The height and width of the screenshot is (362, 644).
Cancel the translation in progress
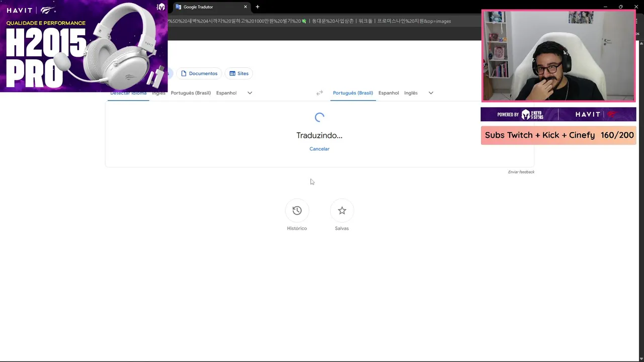319,149
